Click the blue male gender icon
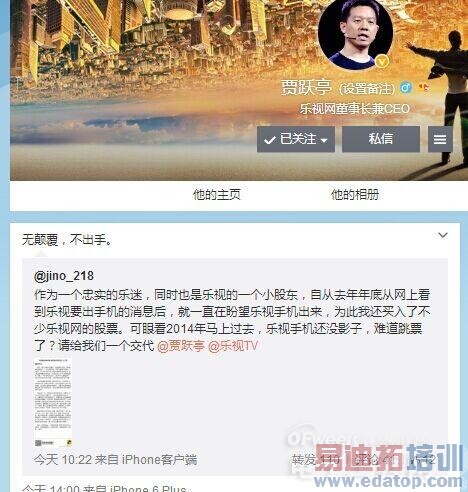The width and height of the screenshot is (468, 492). pyautogui.click(x=406, y=88)
